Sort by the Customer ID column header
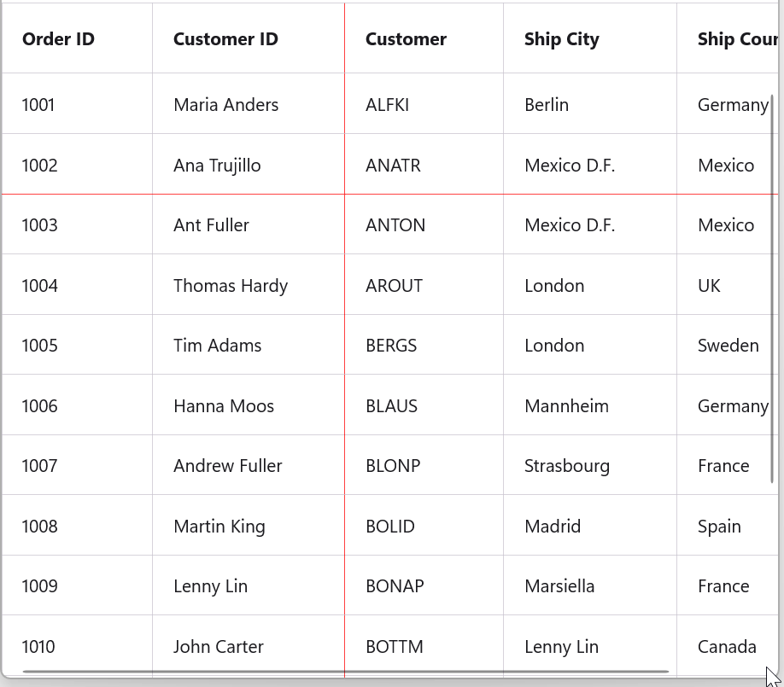Image resolution: width=784 pixels, height=687 pixels. tap(225, 39)
